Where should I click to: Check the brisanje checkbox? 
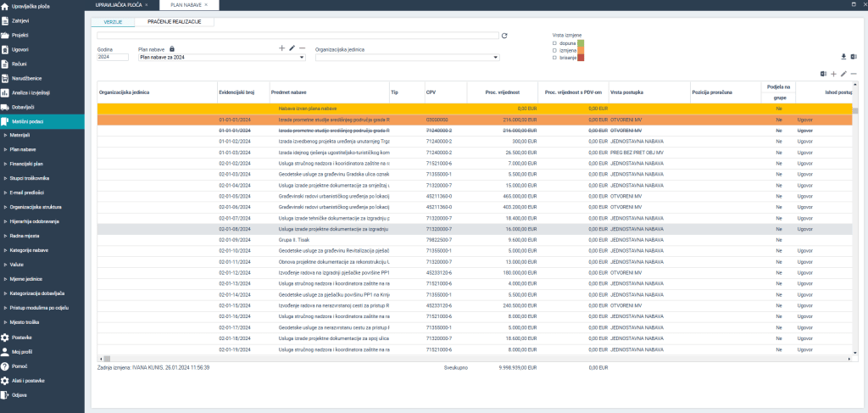click(x=554, y=58)
